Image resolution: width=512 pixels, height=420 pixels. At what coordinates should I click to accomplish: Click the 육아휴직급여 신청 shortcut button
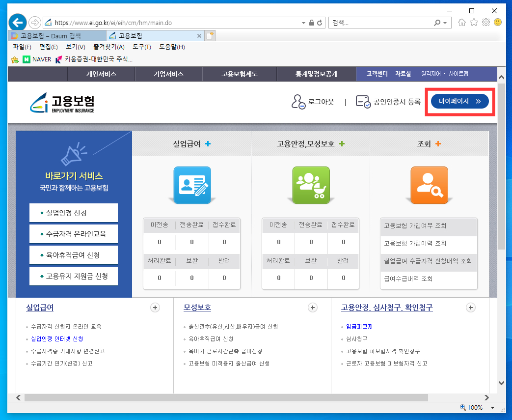[x=74, y=255]
